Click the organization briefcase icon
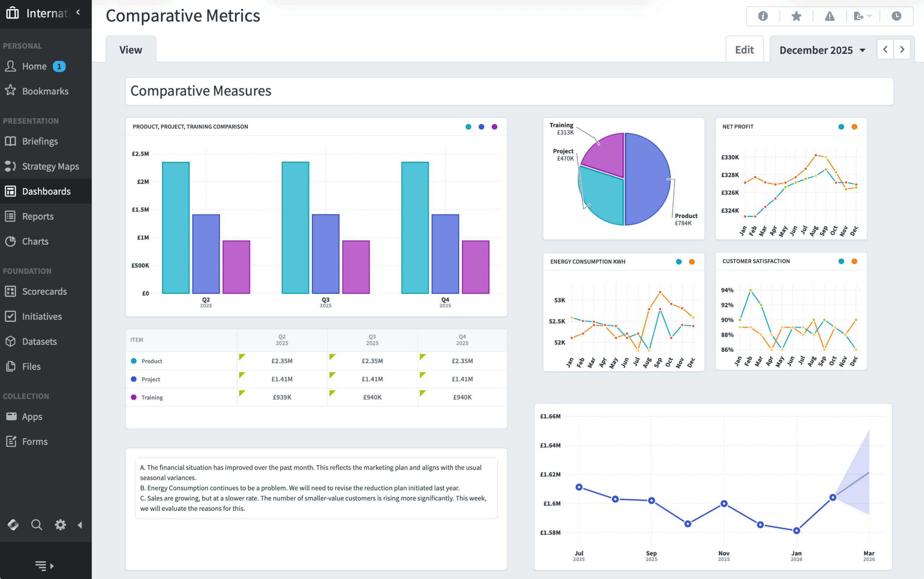 (12, 13)
